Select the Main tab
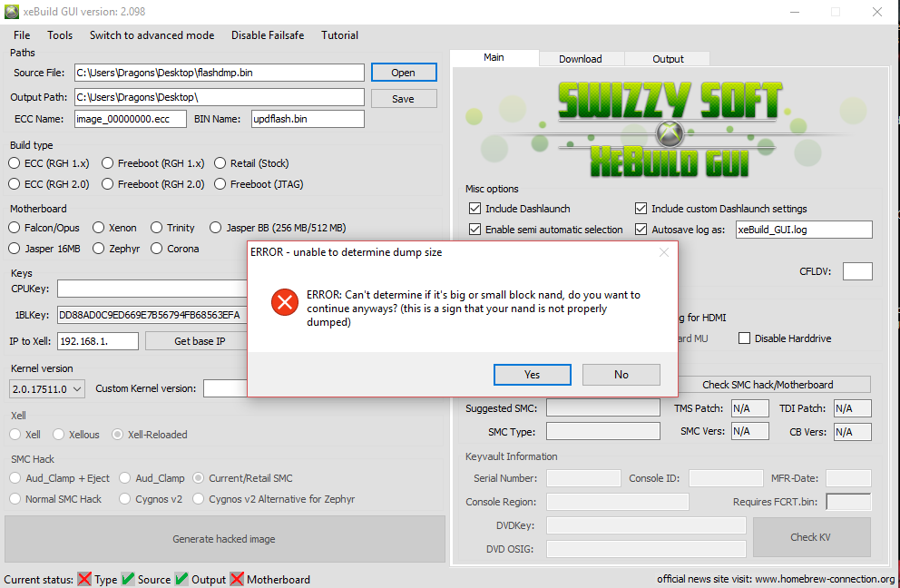 (x=494, y=57)
